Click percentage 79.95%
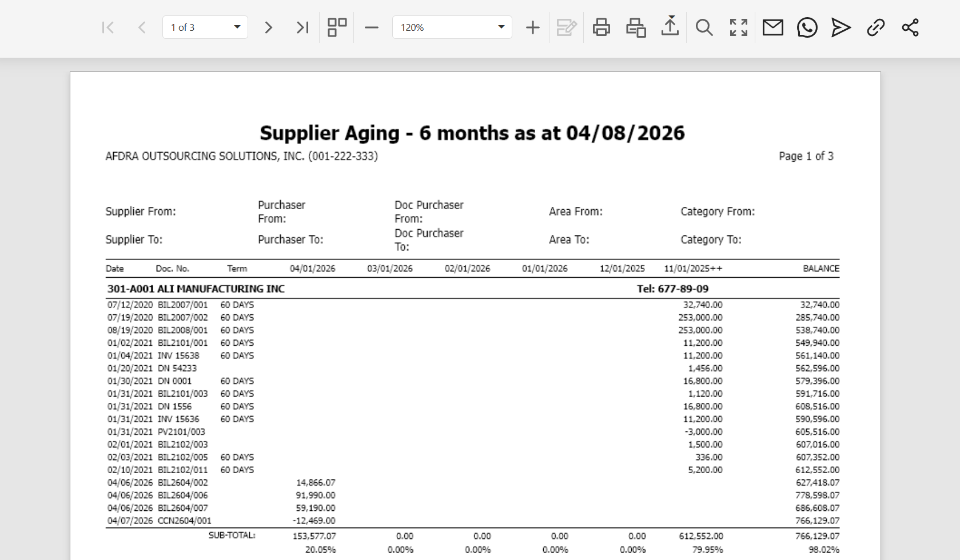This screenshot has height=560, width=960. coord(707,550)
